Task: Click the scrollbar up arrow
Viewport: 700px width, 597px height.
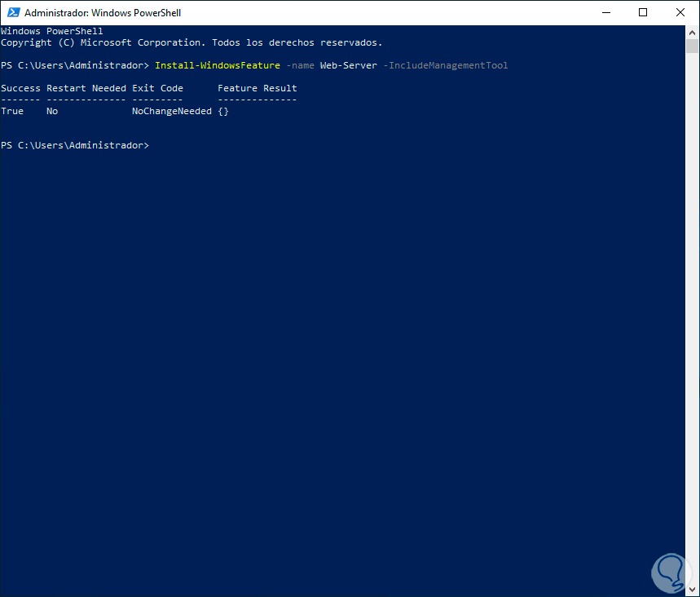Action: [x=692, y=32]
